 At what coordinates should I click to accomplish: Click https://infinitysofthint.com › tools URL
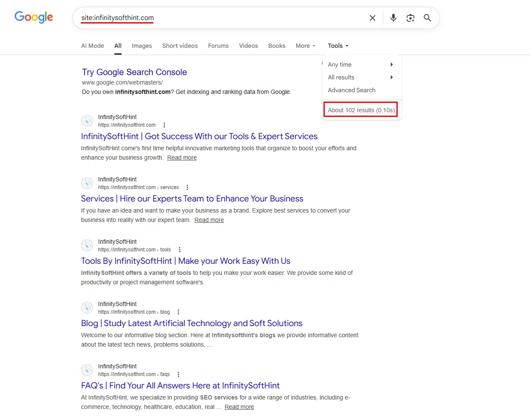click(x=134, y=250)
